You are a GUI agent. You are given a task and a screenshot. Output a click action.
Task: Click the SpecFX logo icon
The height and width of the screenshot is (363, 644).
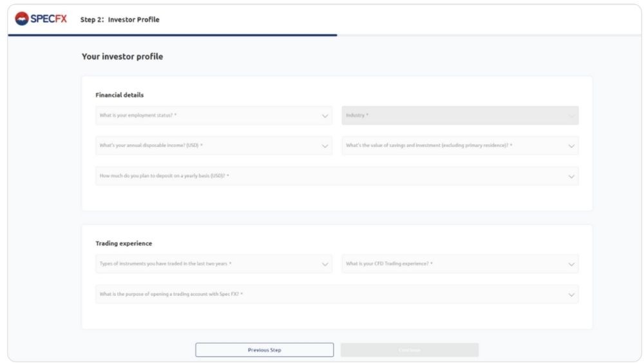click(x=20, y=19)
